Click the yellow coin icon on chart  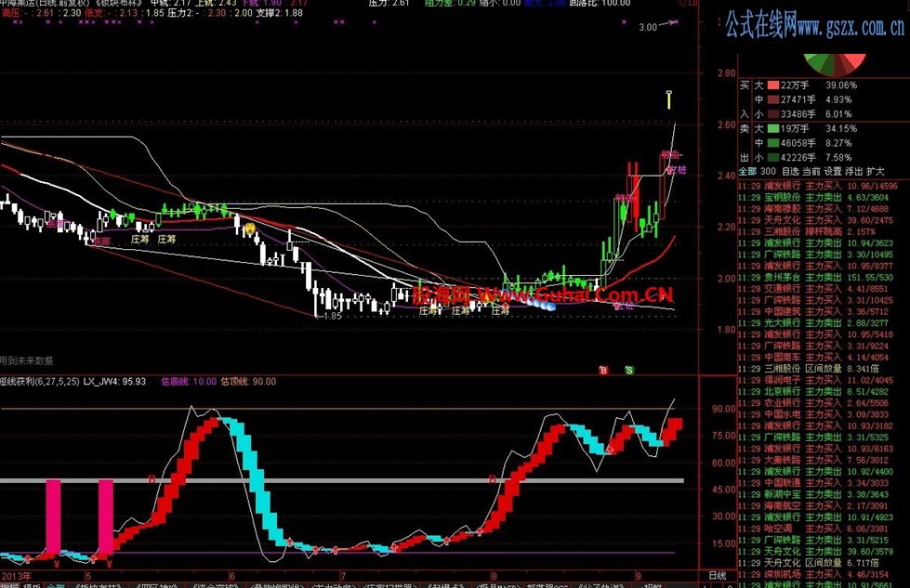click(249, 229)
